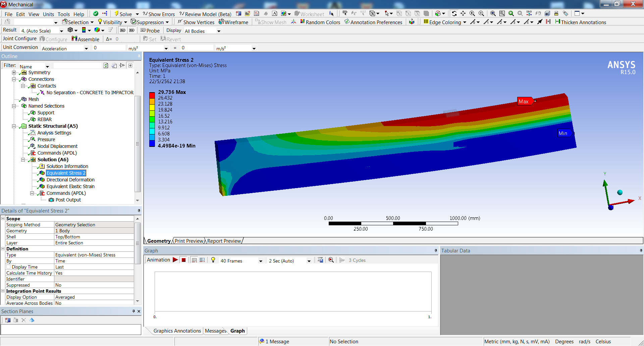Open the Tools menu

pyautogui.click(x=64, y=14)
